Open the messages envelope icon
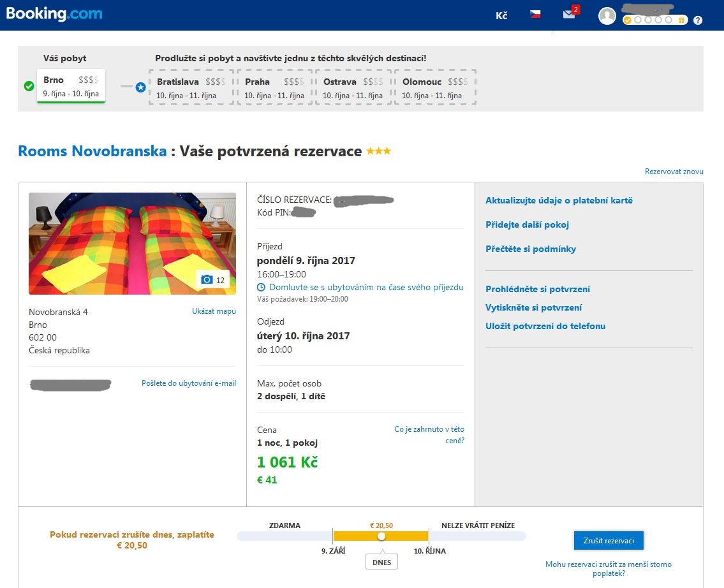The image size is (724, 588). point(569,15)
